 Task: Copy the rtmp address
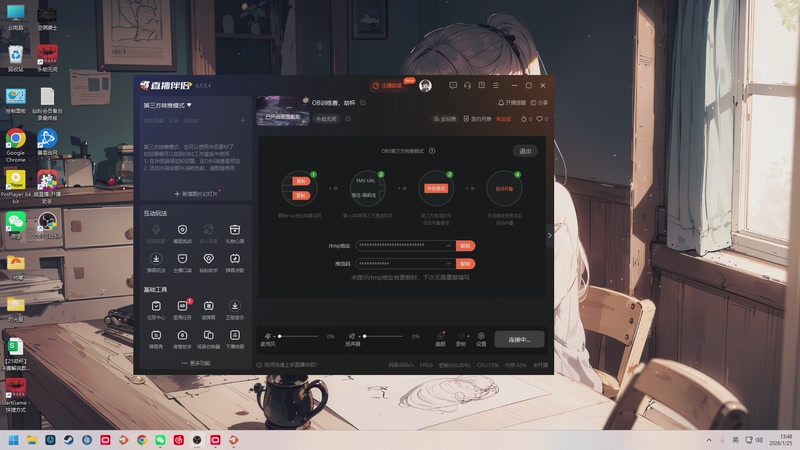(465, 246)
